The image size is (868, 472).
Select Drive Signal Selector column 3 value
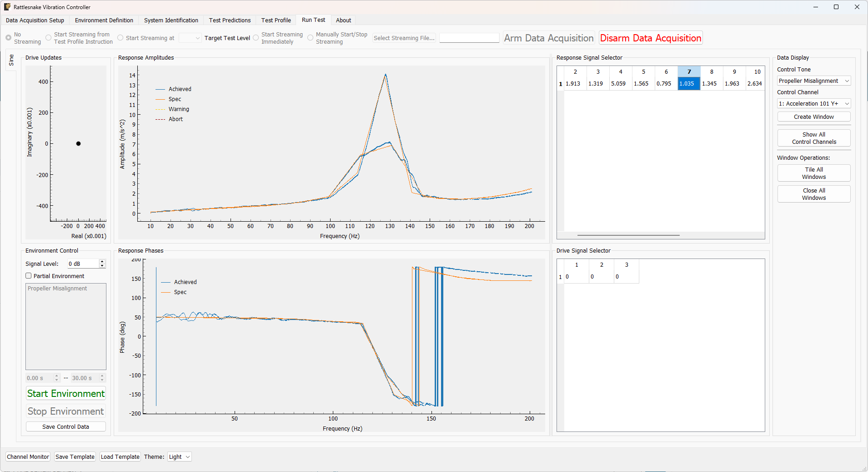point(627,277)
